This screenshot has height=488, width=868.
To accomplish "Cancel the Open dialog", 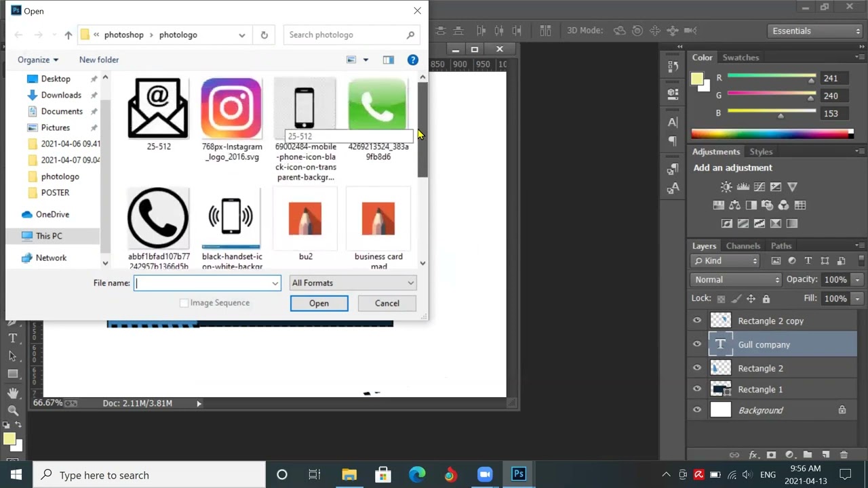I will click(387, 303).
